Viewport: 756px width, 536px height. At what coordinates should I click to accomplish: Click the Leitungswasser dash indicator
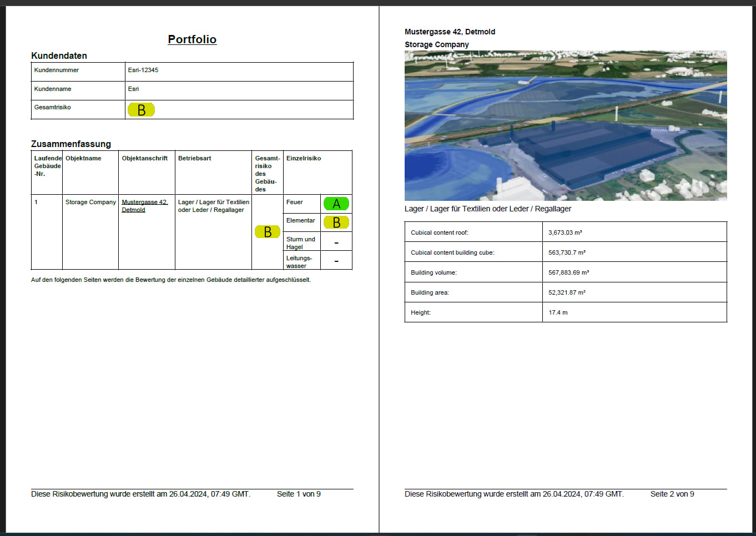(336, 260)
